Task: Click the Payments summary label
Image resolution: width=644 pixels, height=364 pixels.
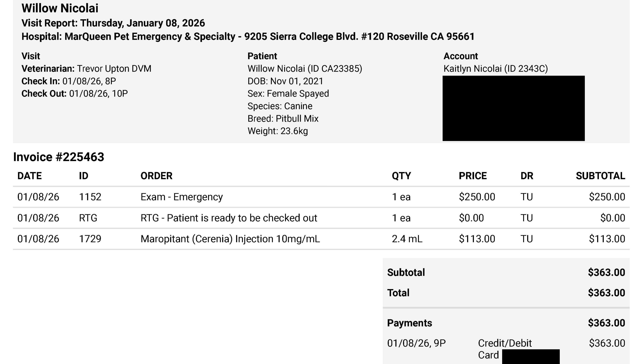Action: [409, 323]
